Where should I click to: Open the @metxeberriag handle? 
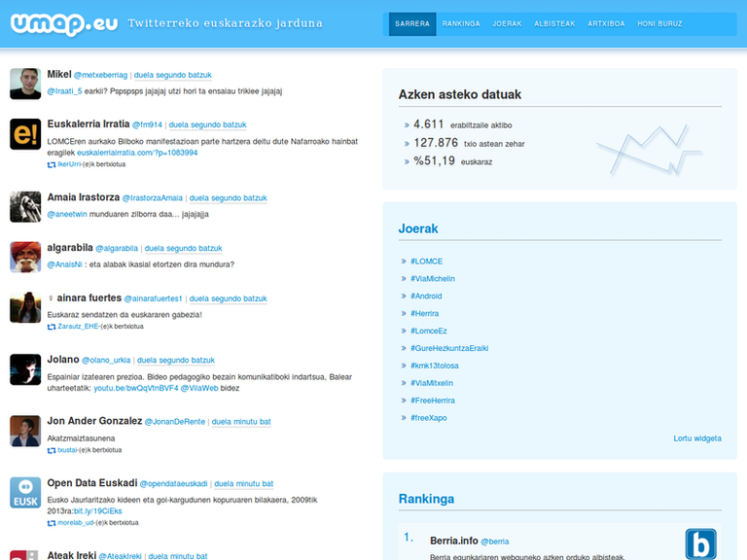coord(100,75)
